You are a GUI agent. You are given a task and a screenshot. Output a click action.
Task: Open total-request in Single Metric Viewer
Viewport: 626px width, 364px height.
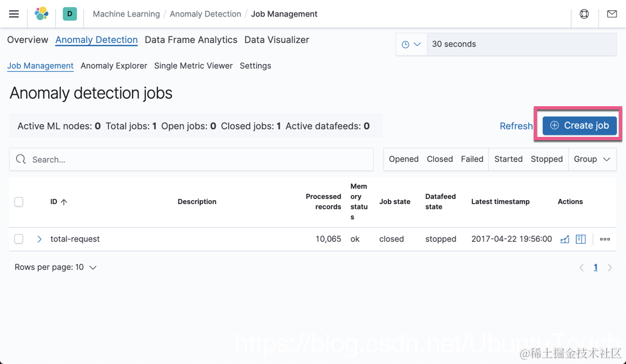[x=565, y=239]
